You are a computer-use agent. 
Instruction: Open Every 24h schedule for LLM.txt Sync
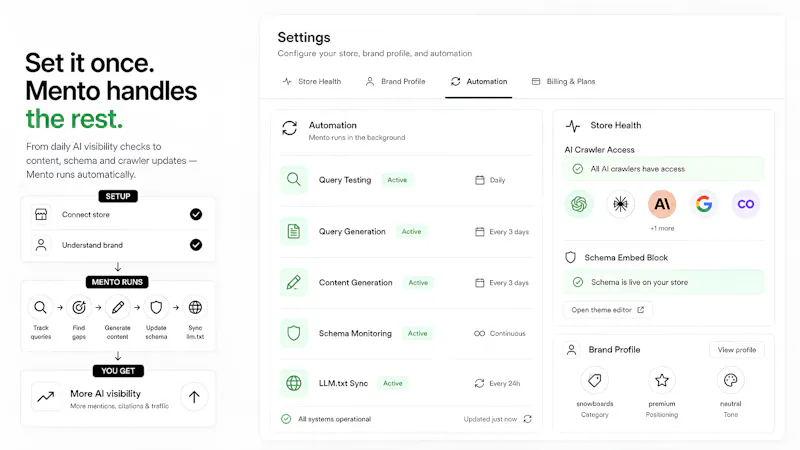(x=497, y=384)
